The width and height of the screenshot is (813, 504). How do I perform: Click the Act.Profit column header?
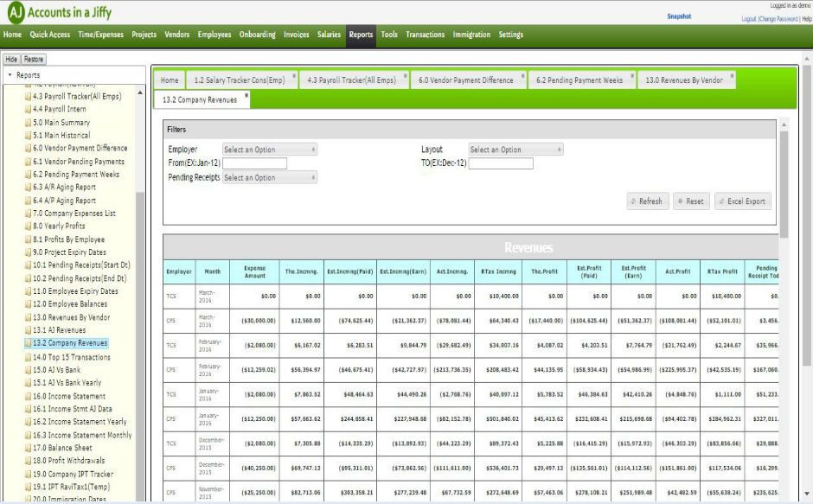click(678, 271)
